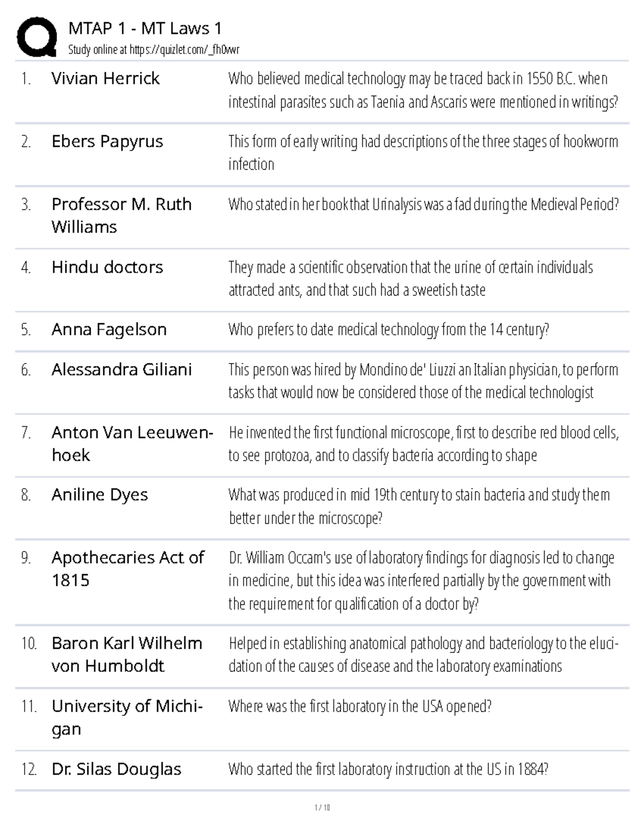Click the Anna Fagelson term
Viewport: 644px width, 834px height.
click(109, 329)
